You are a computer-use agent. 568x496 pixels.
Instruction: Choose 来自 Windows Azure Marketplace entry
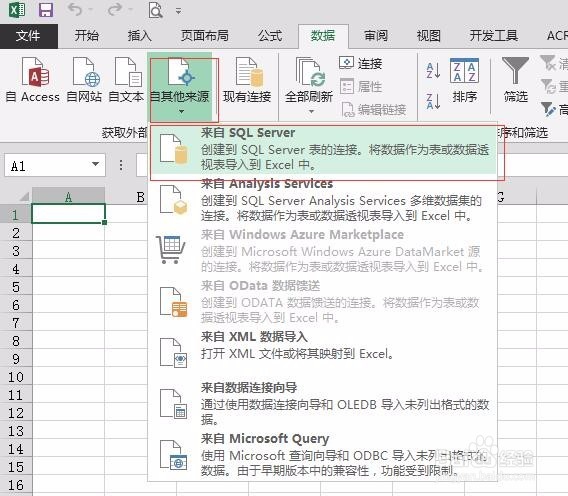[323, 251]
